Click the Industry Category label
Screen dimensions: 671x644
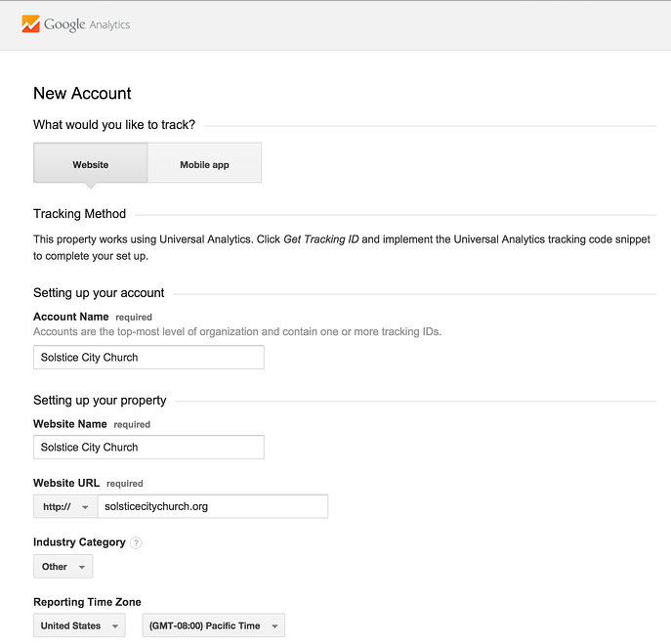[x=79, y=542]
